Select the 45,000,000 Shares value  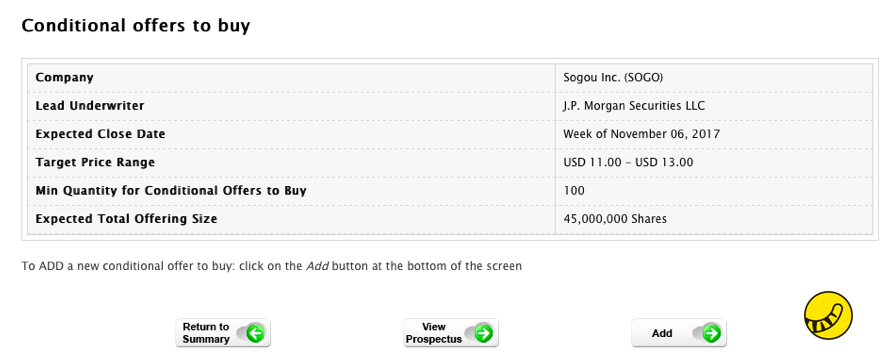pos(615,219)
